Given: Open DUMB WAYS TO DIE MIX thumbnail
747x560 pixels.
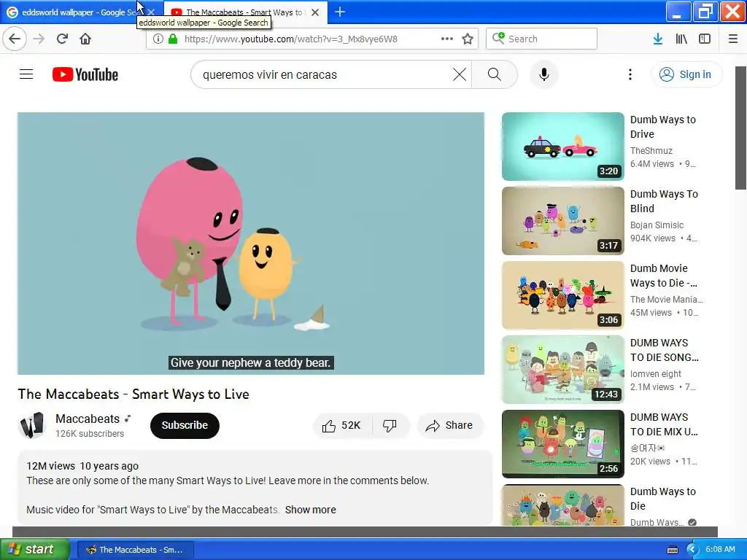Looking at the screenshot, I should tap(562, 444).
